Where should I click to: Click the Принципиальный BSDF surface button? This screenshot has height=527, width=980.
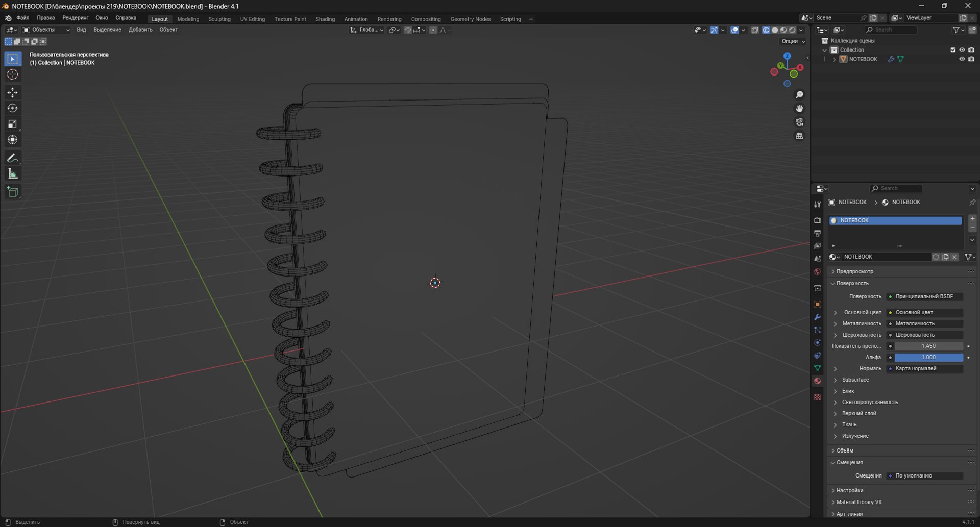click(x=924, y=297)
